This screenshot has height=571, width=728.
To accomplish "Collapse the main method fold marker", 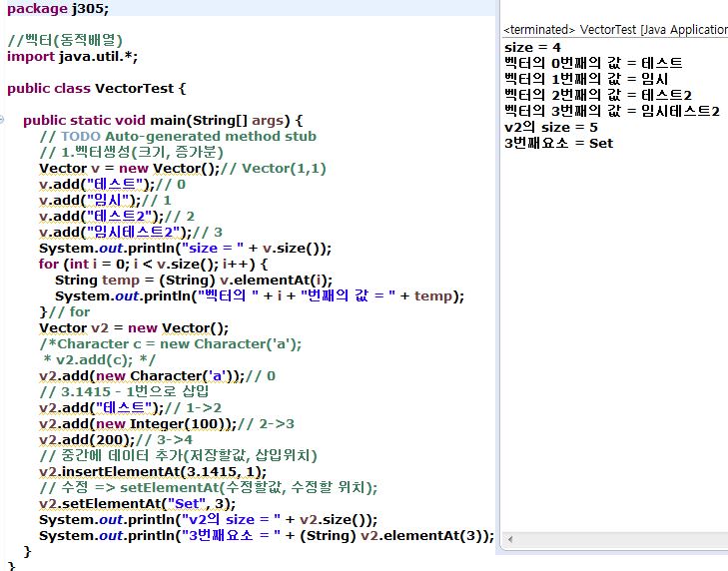I will click(2, 120).
